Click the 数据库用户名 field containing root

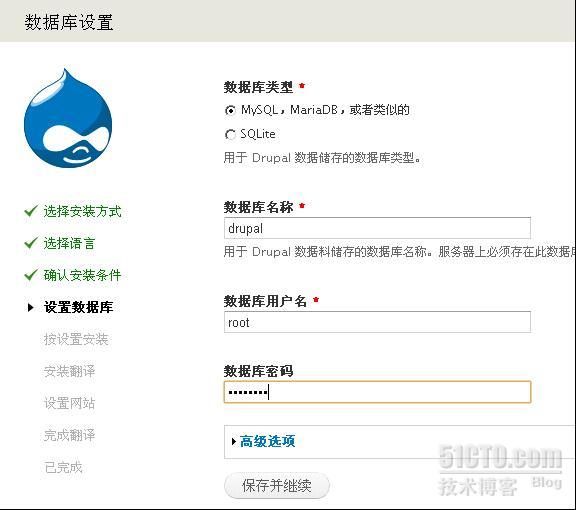377,322
